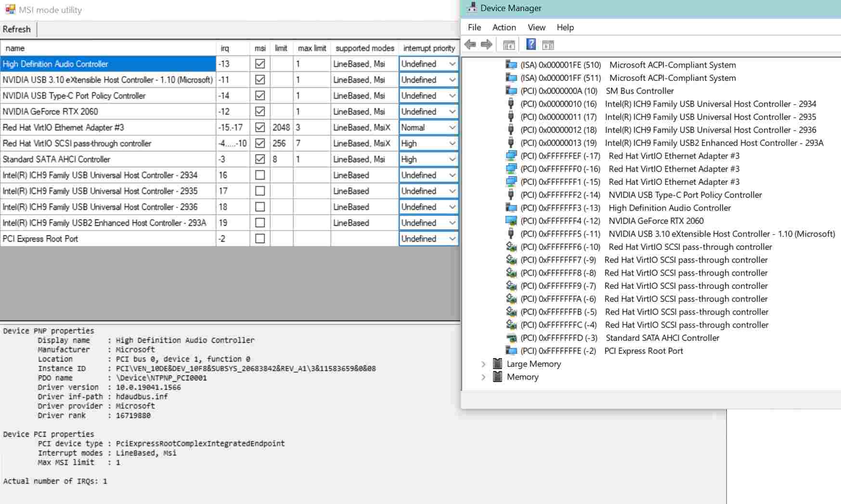Screen dimensions: 841x504
Task: Toggle msi checkbox for NVIDIA USB 3.10 eXtensible Host Controller
Action: click(x=260, y=79)
